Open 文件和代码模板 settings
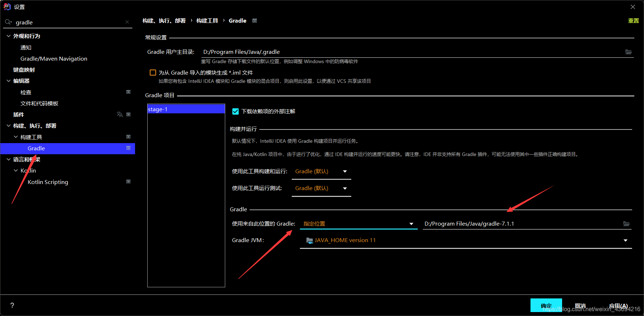 (x=40, y=103)
